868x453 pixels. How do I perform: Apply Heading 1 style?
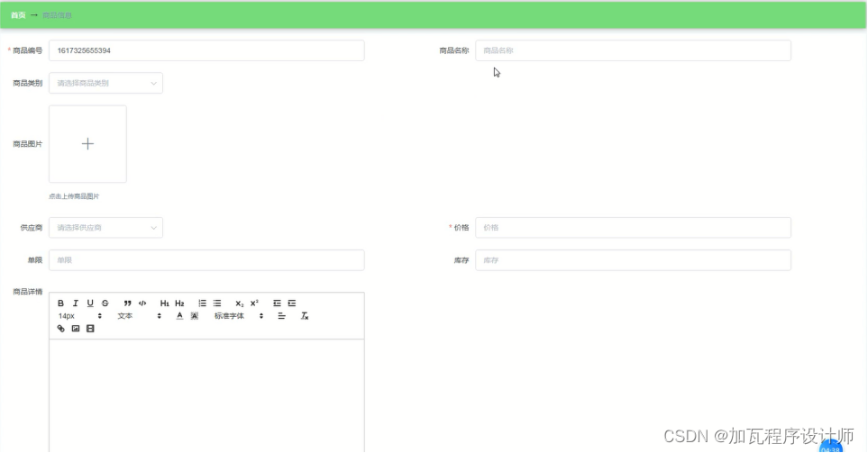click(x=164, y=304)
